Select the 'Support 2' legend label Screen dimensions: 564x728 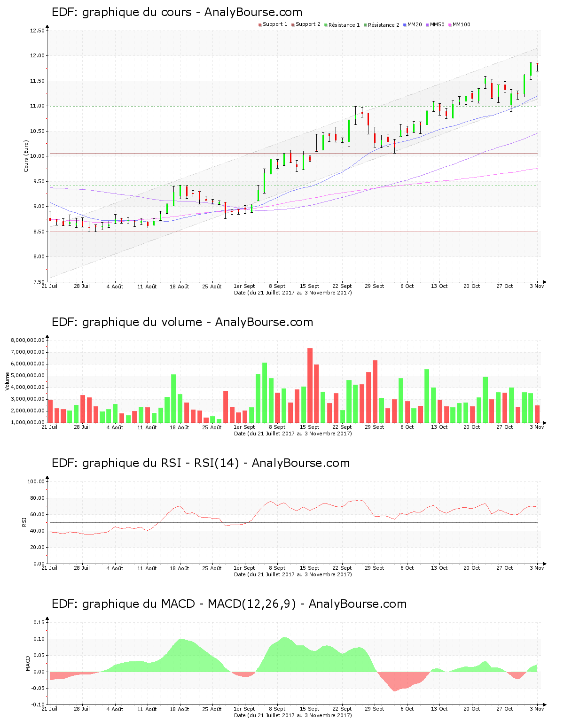pyautogui.click(x=308, y=24)
